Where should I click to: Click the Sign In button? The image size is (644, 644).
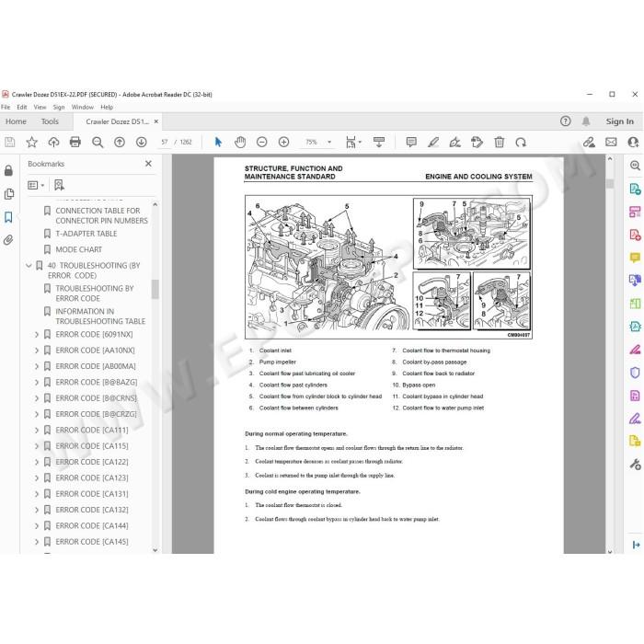(619, 121)
